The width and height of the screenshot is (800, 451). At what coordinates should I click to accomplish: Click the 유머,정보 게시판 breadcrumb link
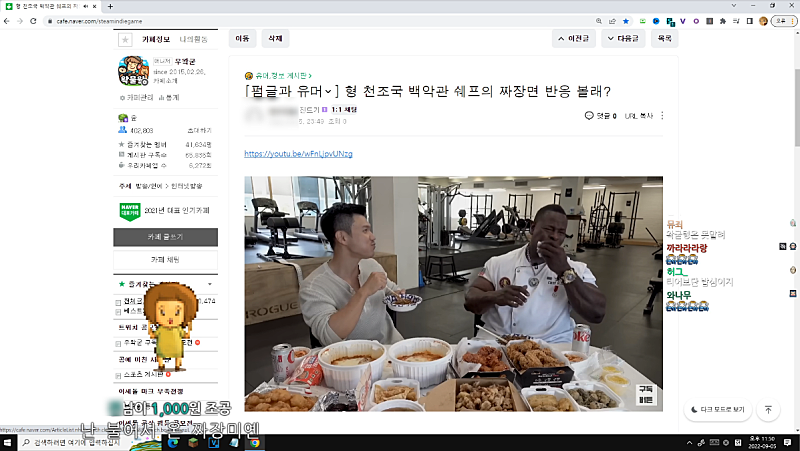coord(284,76)
